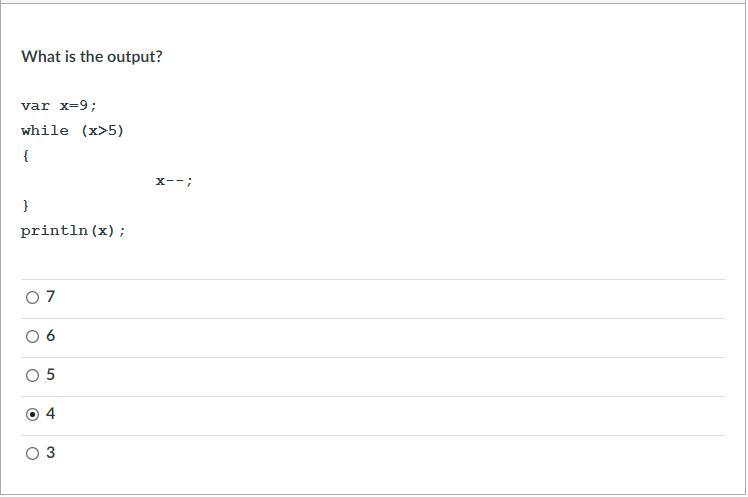Select the radio button for answer 3
Image resolution: width=748 pixels, height=497 pixels.
click(32, 453)
